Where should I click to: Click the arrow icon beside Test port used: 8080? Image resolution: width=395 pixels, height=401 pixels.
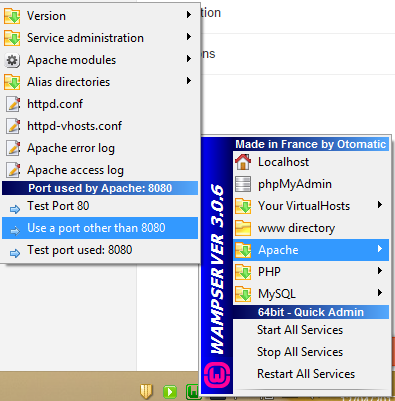point(15,253)
